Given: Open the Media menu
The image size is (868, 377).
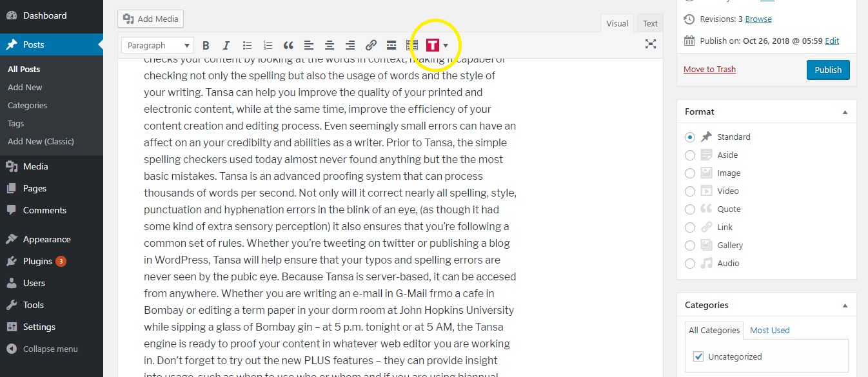Looking at the screenshot, I should coord(52,166).
